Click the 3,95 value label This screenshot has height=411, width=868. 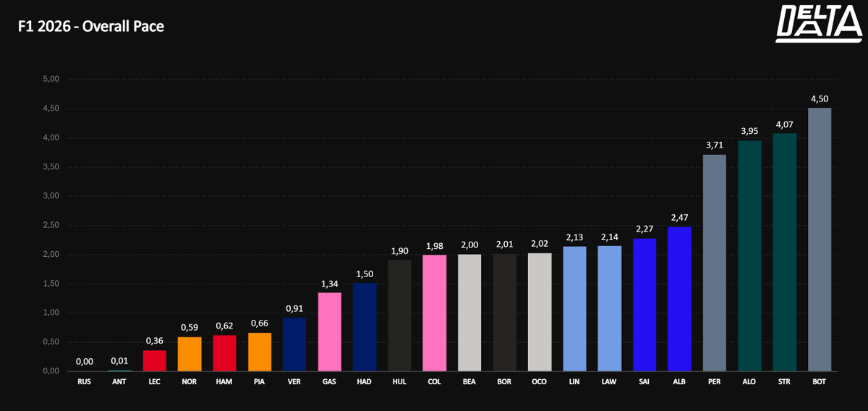(x=749, y=131)
